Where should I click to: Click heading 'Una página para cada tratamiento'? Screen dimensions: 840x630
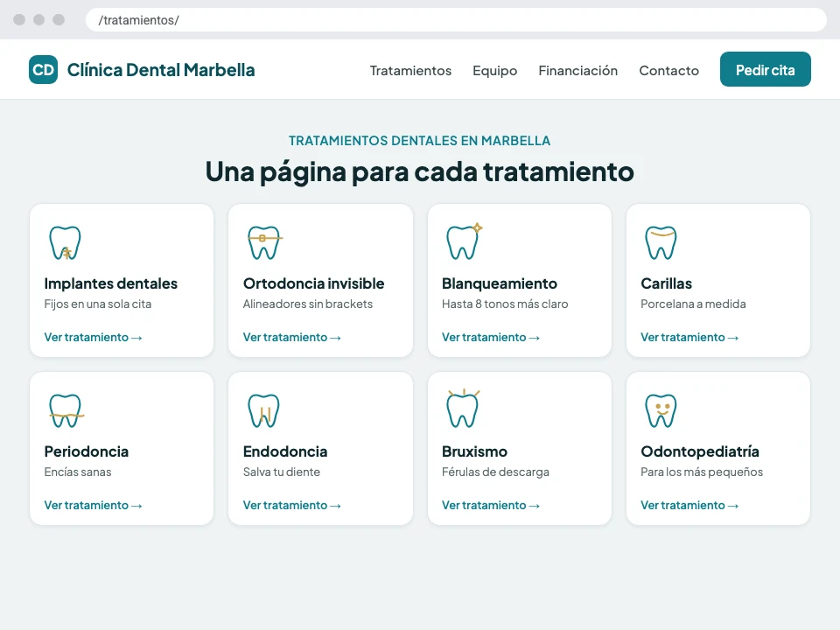pyautogui.click(x=419, y=172)
